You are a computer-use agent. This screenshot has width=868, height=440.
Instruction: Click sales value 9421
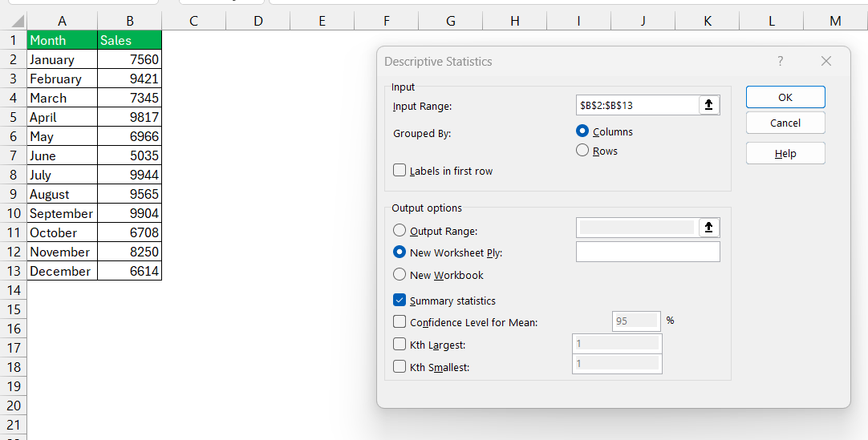[x=129, y=79]
